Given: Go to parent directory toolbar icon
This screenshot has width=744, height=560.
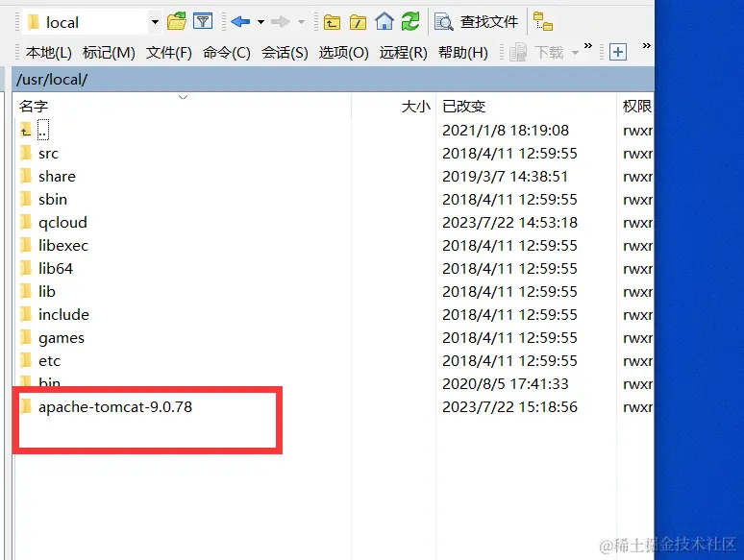Looking at the screenshot, I should click(x=332, y=22).
